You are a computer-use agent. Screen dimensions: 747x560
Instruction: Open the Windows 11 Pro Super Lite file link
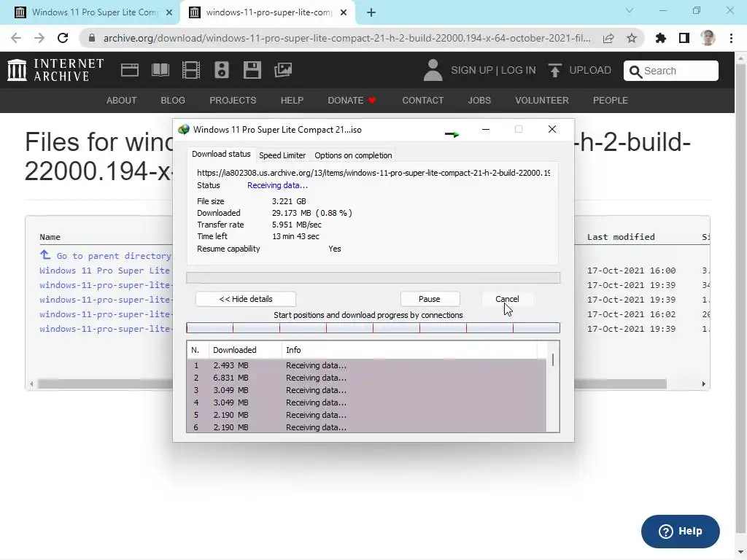(104, 271)
